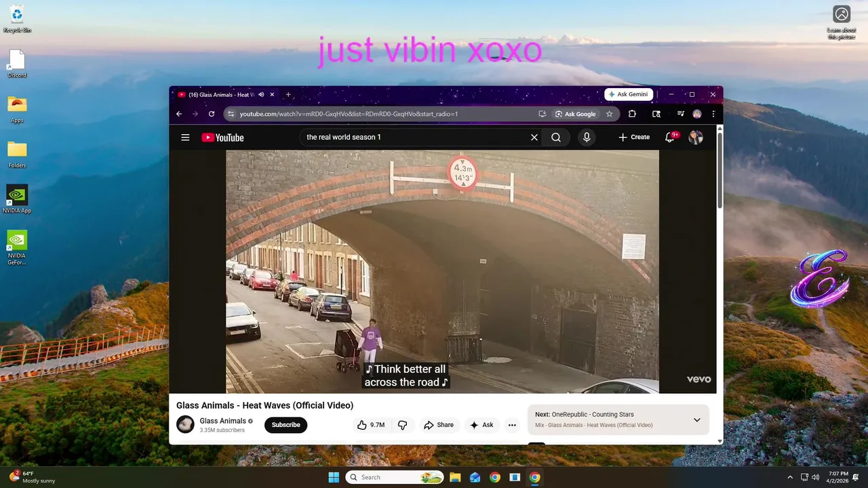Mute tab via speaker icon on tab
Screen dimensions: 868x488
pyautogui.click(x=261, y=95)
